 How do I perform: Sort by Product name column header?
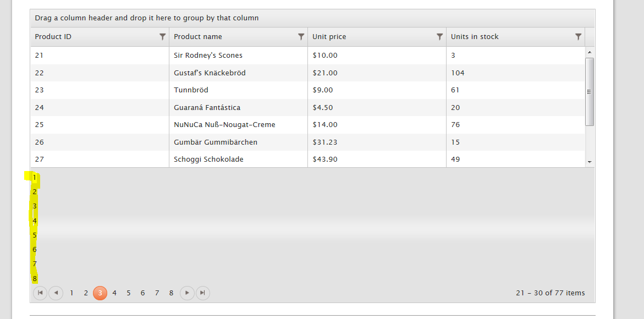[198, 37]
